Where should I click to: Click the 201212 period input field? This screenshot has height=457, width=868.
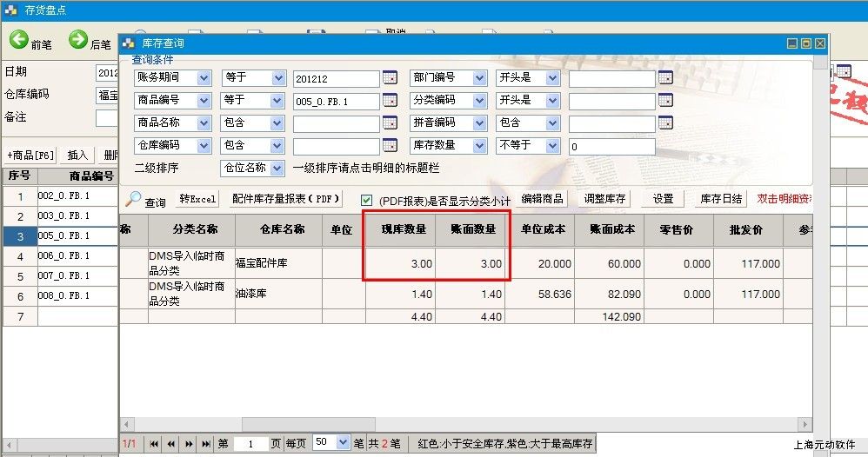coord(336,78)
